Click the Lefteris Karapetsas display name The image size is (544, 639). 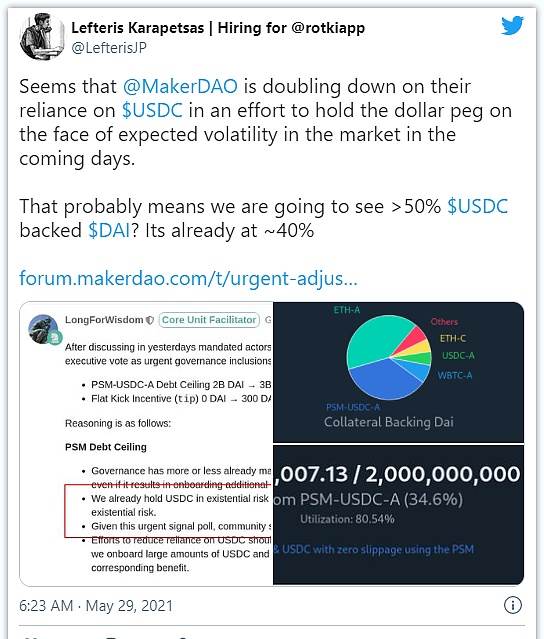tap(138, 28)
